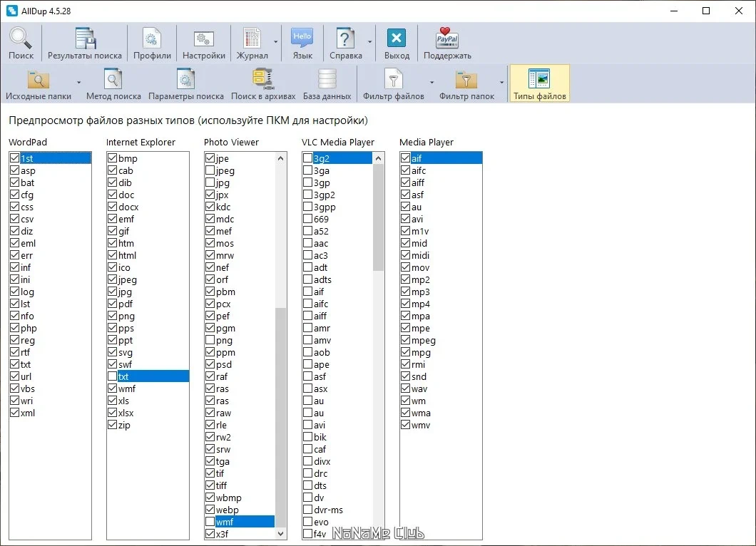Check the jpeg checkbox in Photo Viewer
This screenshot has height=546, width=756.
[x=210, y=170]
